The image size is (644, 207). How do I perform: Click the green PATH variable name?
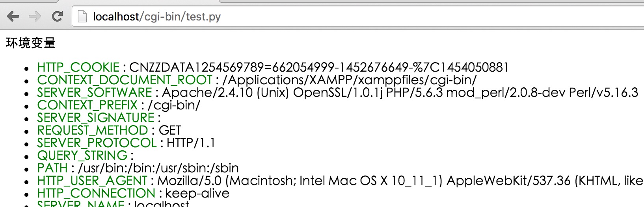pyautogui.click(x=52, y=168)
